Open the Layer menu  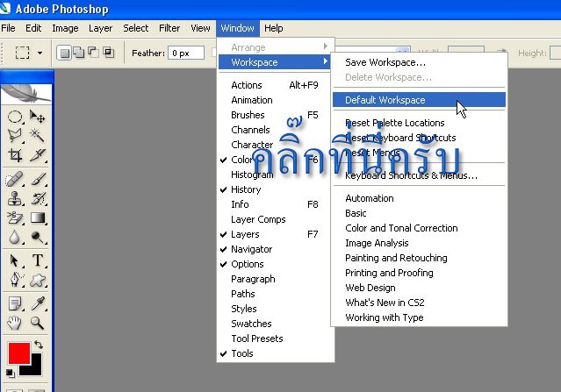[x=101, y=28]
